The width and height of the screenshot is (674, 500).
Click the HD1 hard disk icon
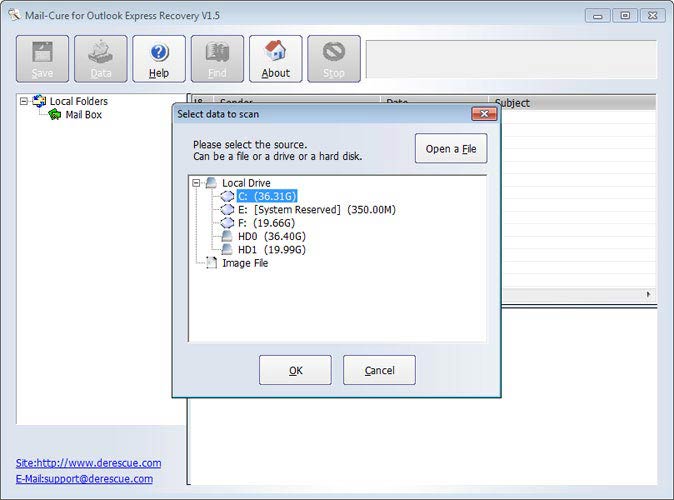pyautogui.click(x=227, y=250)
